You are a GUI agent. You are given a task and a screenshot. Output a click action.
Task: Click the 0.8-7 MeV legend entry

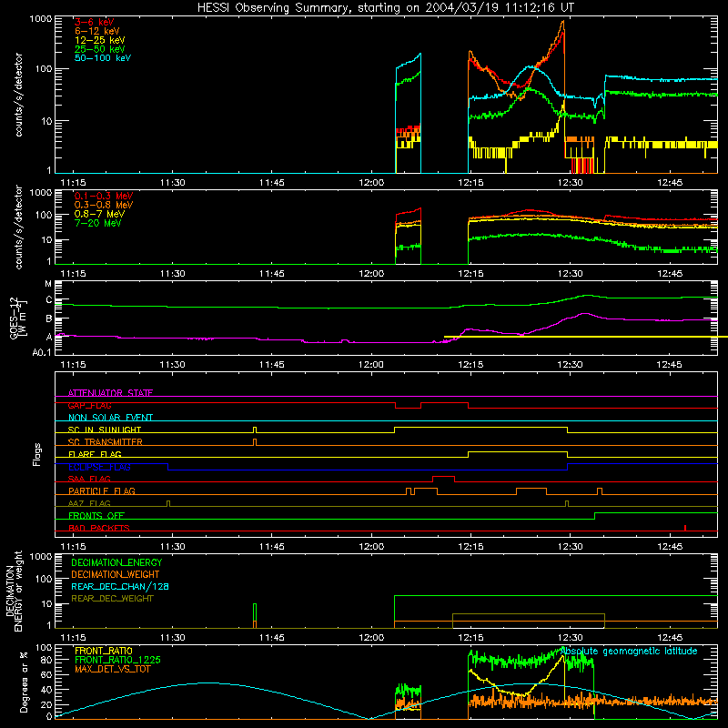(99, 214)
